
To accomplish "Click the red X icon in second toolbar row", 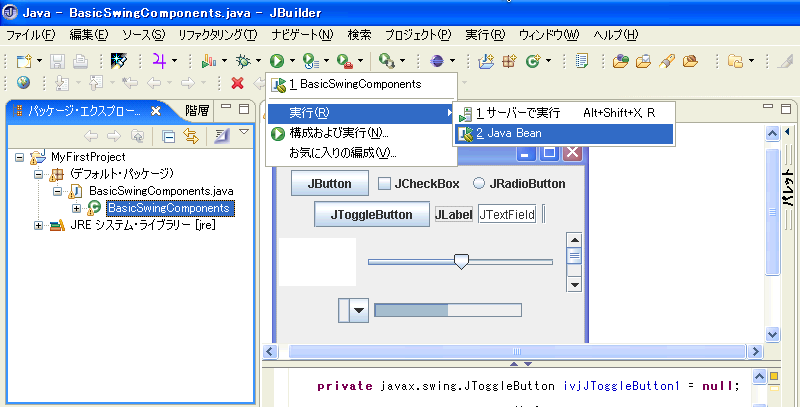I will coord(237,83).
